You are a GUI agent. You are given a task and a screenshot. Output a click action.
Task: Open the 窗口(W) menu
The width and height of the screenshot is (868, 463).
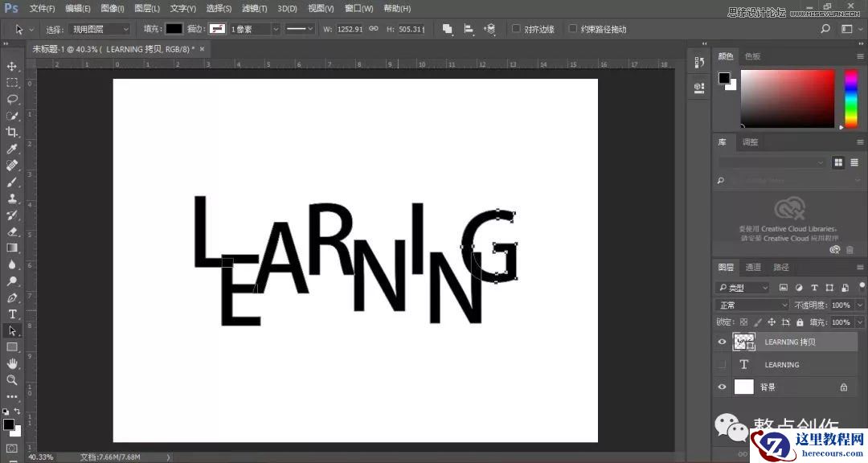pos(358,8)
